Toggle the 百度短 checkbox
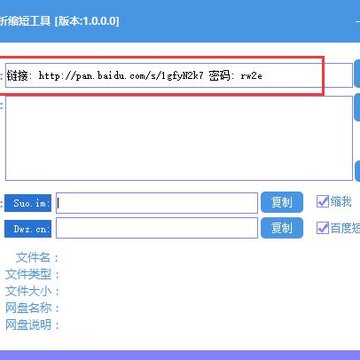The width and height of the screenshot is (360, 360). click(322, 228)
